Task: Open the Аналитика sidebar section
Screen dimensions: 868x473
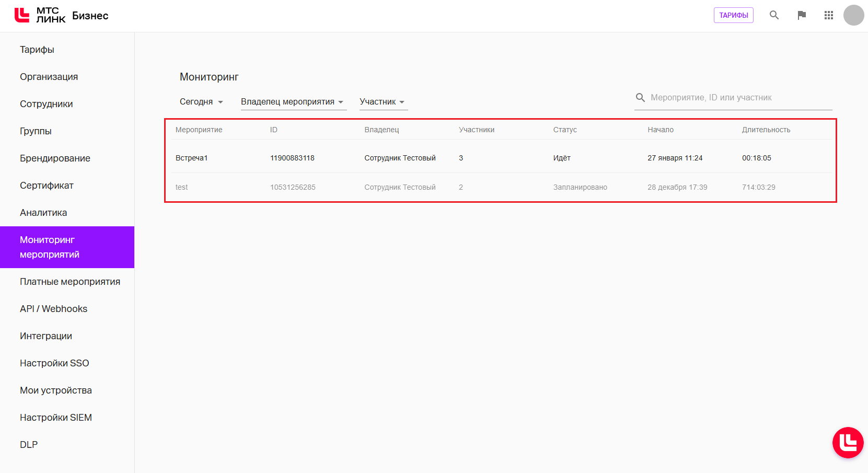Action: pyautogui.click(x=43, y=213)
